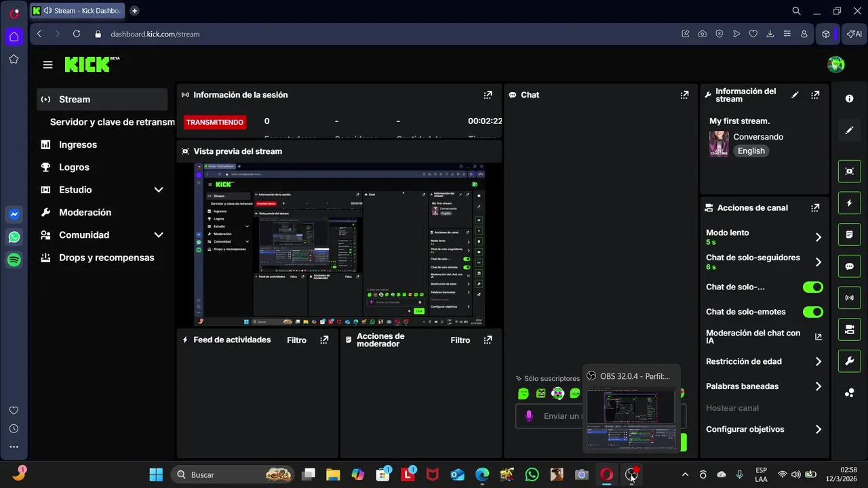The height and width of the screenshot is (488, 868).
Task: Open the Opera AI button
Action: pos(854,34)
